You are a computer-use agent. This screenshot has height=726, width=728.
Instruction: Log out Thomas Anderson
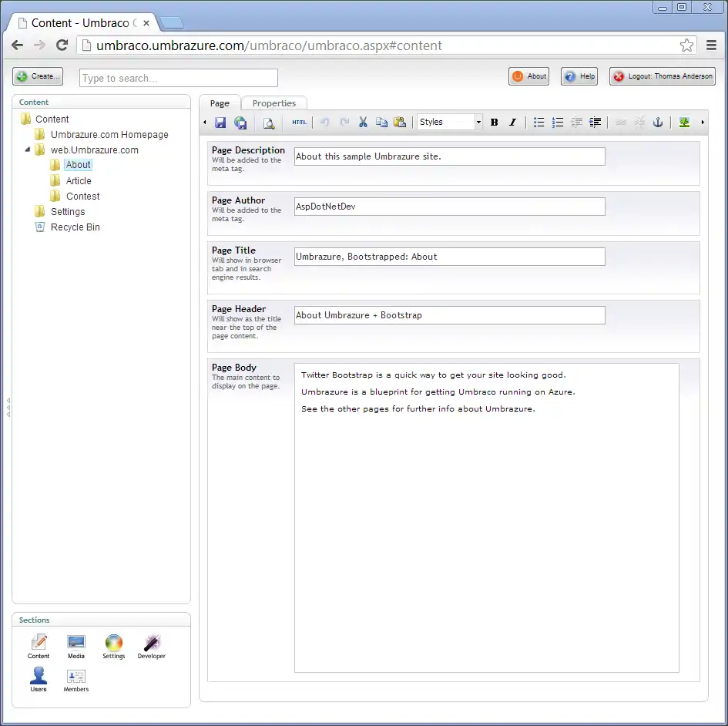663,76
